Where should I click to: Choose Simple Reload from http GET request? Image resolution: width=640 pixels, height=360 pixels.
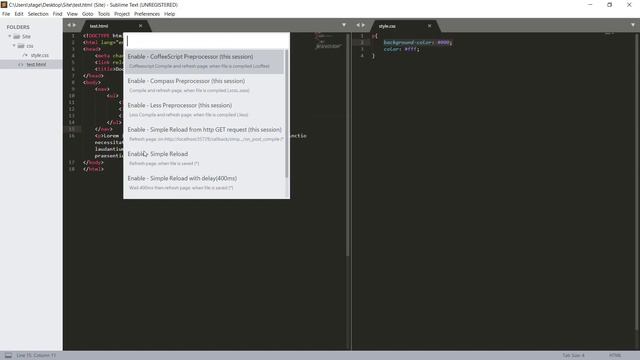pyautogui.click(x=204, y=134)
